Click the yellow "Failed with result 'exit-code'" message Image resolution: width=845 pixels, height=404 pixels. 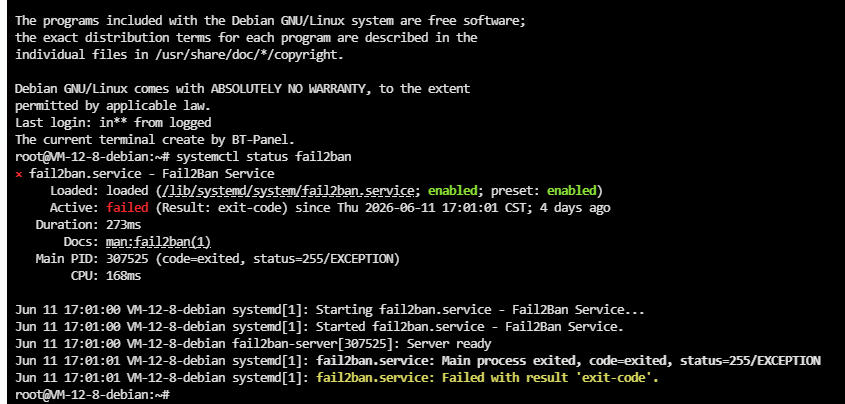[487, 378]
